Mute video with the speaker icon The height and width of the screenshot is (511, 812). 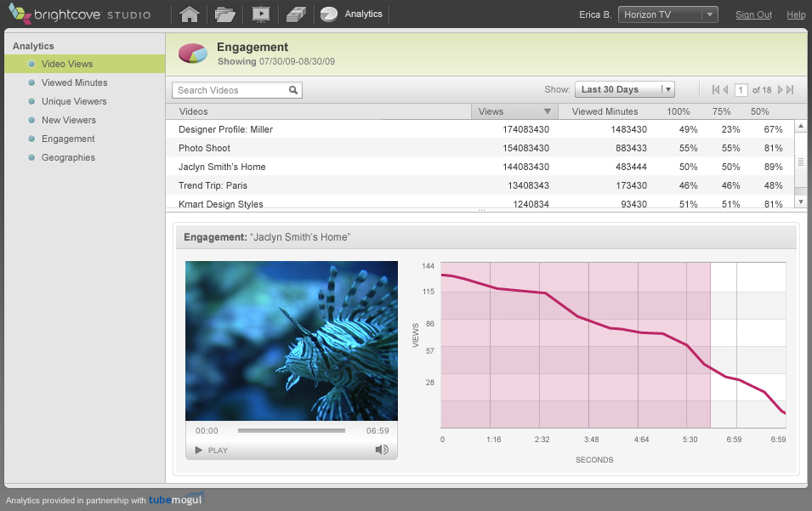[382, 450]
